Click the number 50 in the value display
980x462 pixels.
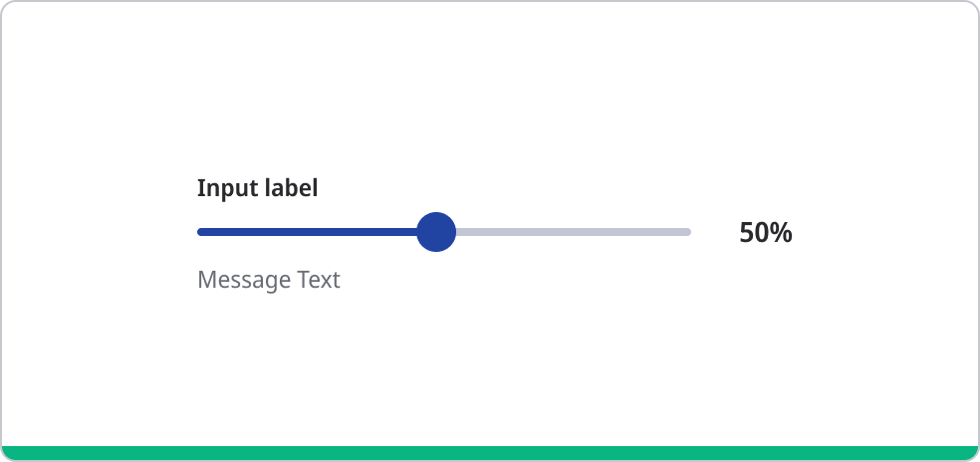coord(753,233)
